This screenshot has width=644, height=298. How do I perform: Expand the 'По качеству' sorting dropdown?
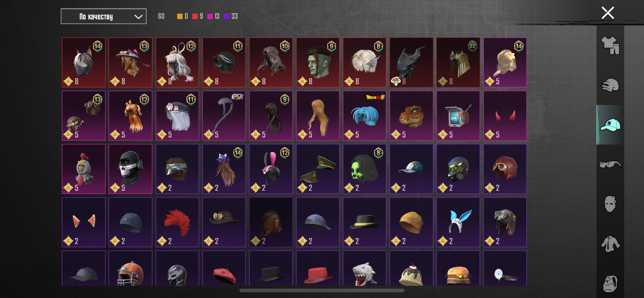pyautogui.click(x=103, y=16)
